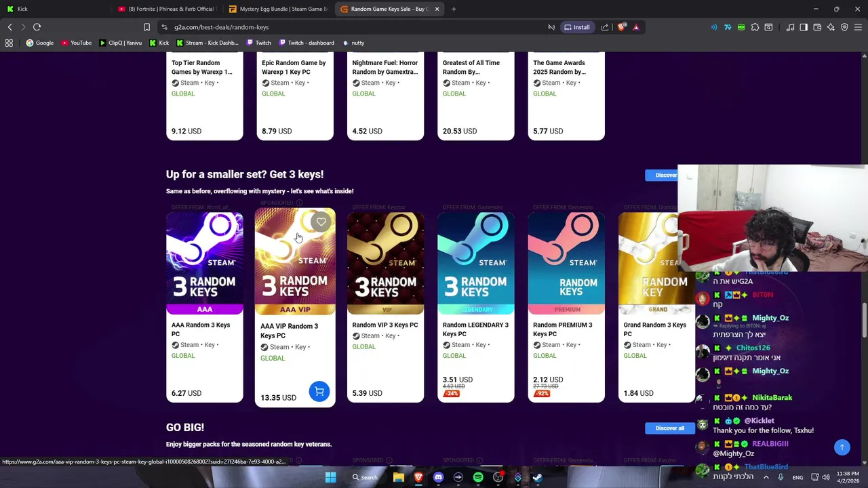Open Steam from taskbar
The width and height of the screenshot is (868, 488).
(538, 477)
